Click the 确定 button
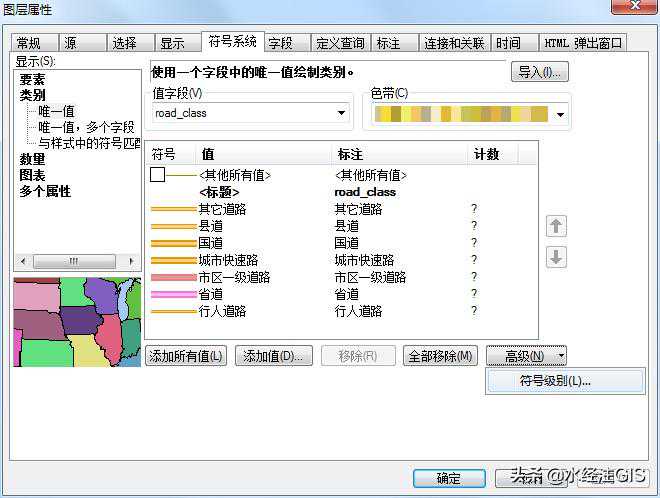Screen dimensions: 660x498 pos(448,478)
